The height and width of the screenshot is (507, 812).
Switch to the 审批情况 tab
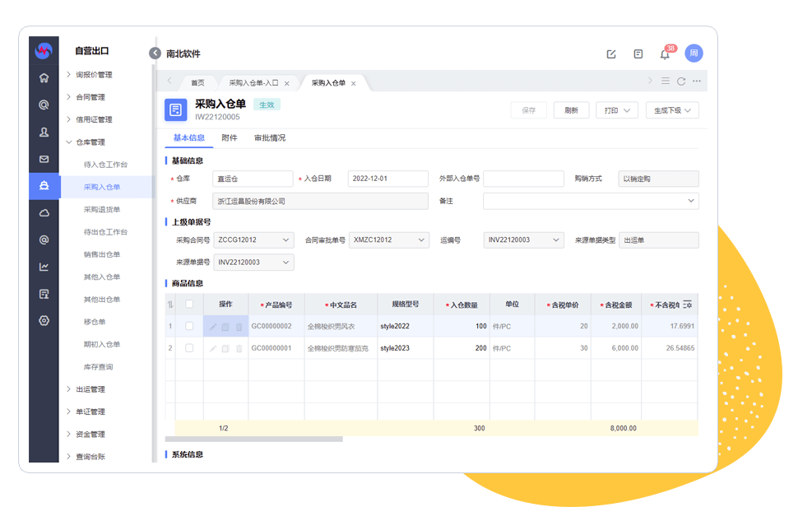[270, 138]
